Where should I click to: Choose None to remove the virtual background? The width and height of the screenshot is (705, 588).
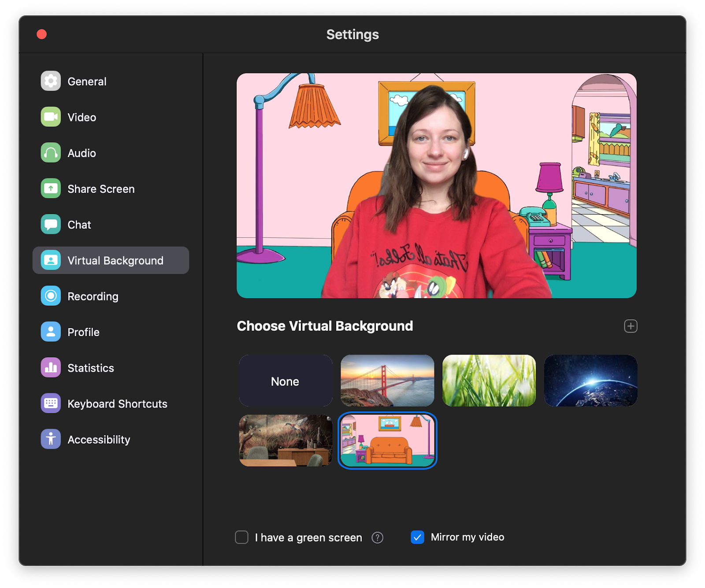coord(286,381)
